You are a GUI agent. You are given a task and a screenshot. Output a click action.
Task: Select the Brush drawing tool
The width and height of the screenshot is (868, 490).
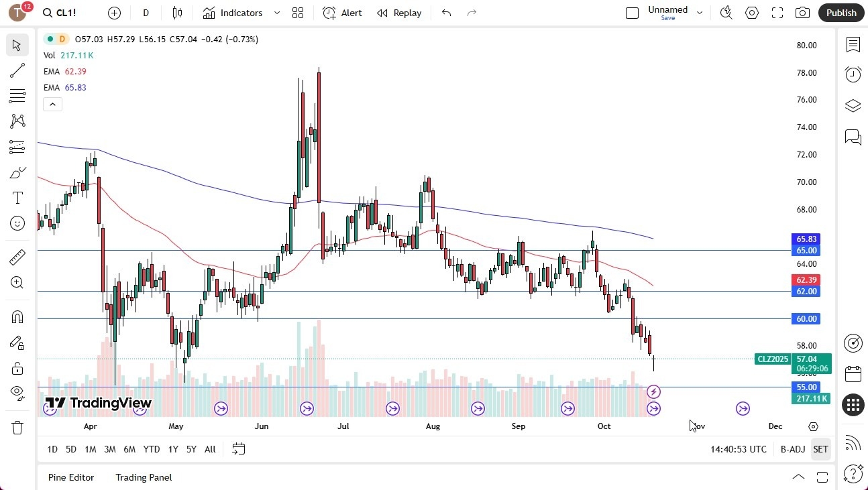pos(17,172)
